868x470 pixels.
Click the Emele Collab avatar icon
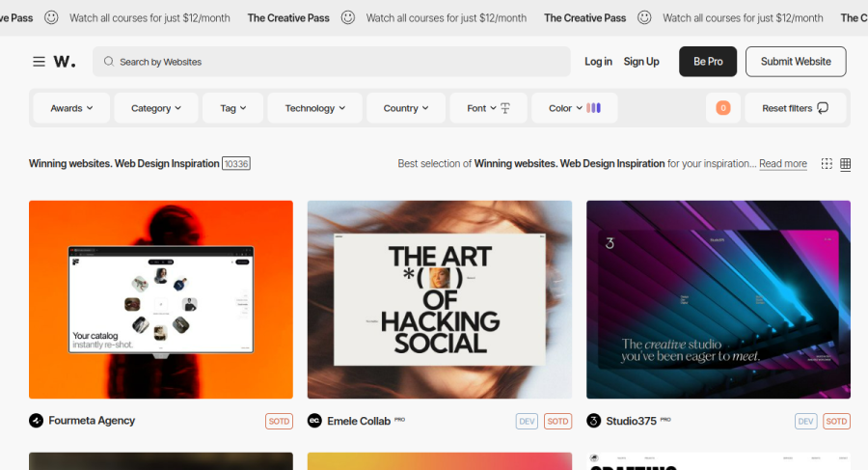[x=314, y=421]
